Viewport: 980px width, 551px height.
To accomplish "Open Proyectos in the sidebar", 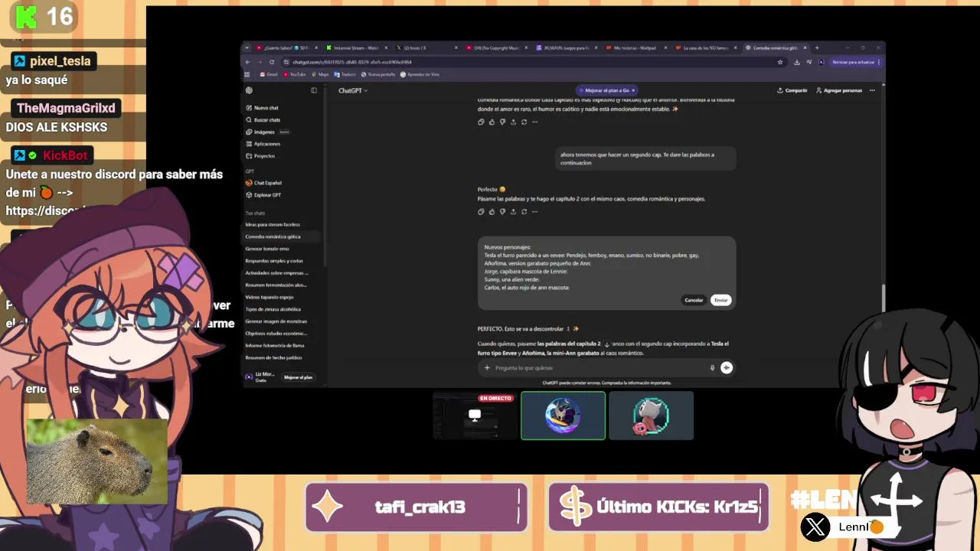I will coord(260,156).
